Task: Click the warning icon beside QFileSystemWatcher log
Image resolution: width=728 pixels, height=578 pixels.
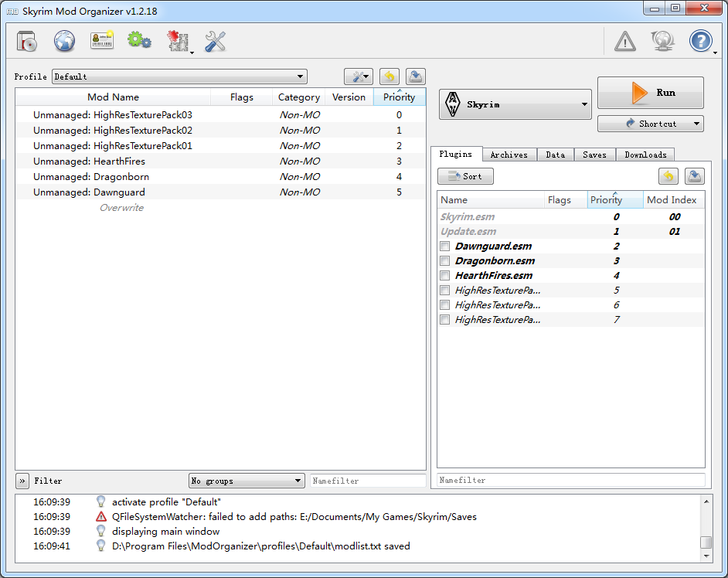Action: point(100,517)
